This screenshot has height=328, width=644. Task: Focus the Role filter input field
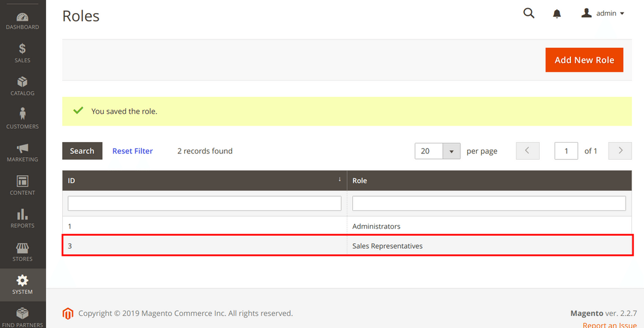point(489,204)
